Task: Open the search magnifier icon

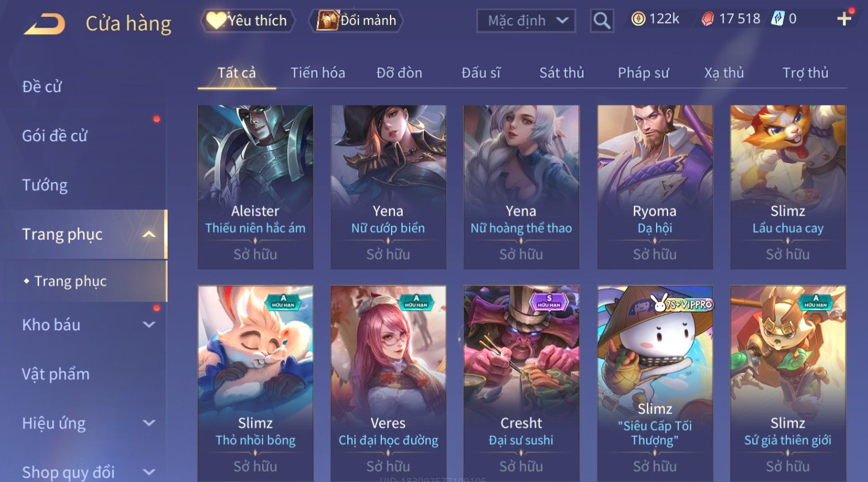Action: pos(602,21)
